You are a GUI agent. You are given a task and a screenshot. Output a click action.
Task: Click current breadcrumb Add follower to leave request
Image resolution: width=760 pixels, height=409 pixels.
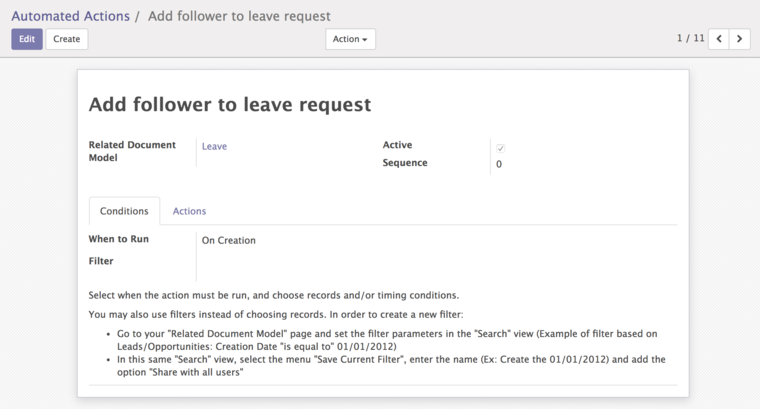[x=239, y=16]
